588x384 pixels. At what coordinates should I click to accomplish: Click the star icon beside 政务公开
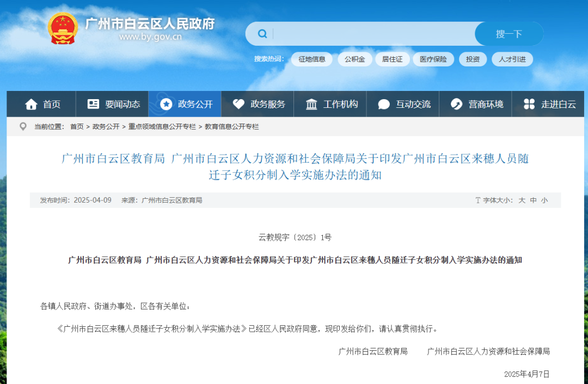coord(166,104)
